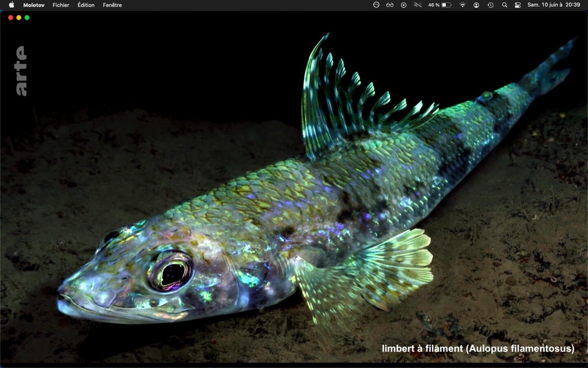588x368 pixels.
Task: Enter full screen with green button
Action: (x=27, y=18)
